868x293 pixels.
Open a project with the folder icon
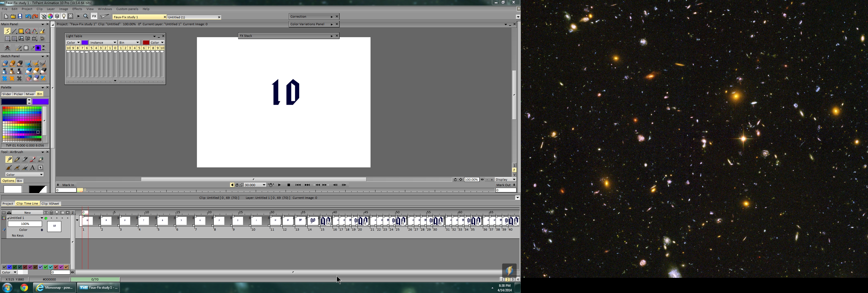pyautogui.click(x=13, y=17)
